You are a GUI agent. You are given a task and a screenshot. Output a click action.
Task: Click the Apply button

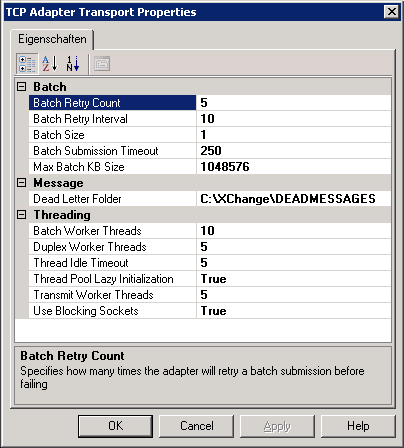tap(277, 426)
